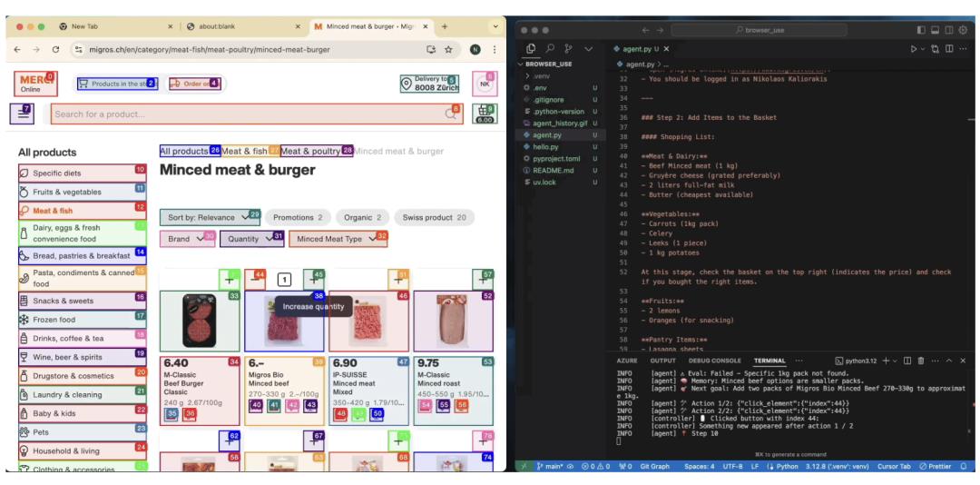Increase quantity of Migros Bio Minced beef

[314, 279]
